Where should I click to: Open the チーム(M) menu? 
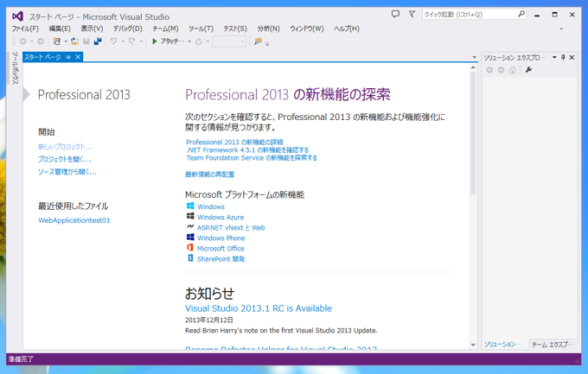165,29
